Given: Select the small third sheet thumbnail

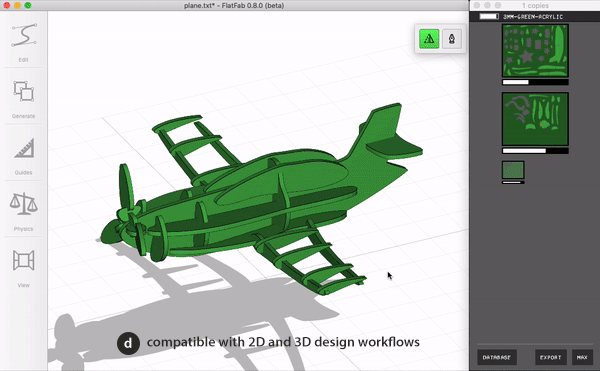Looking at the screenshot, I should coord(513,170).
